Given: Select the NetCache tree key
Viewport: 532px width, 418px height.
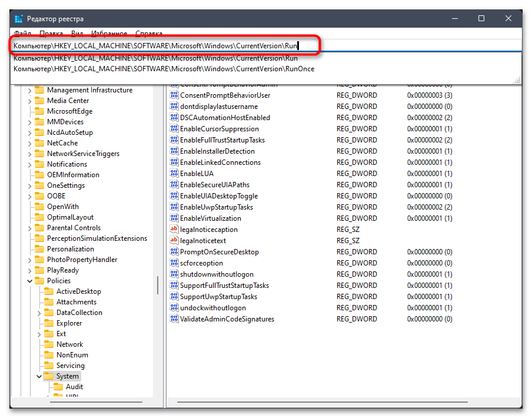Looking at the screenshot, I should (62, 143).
